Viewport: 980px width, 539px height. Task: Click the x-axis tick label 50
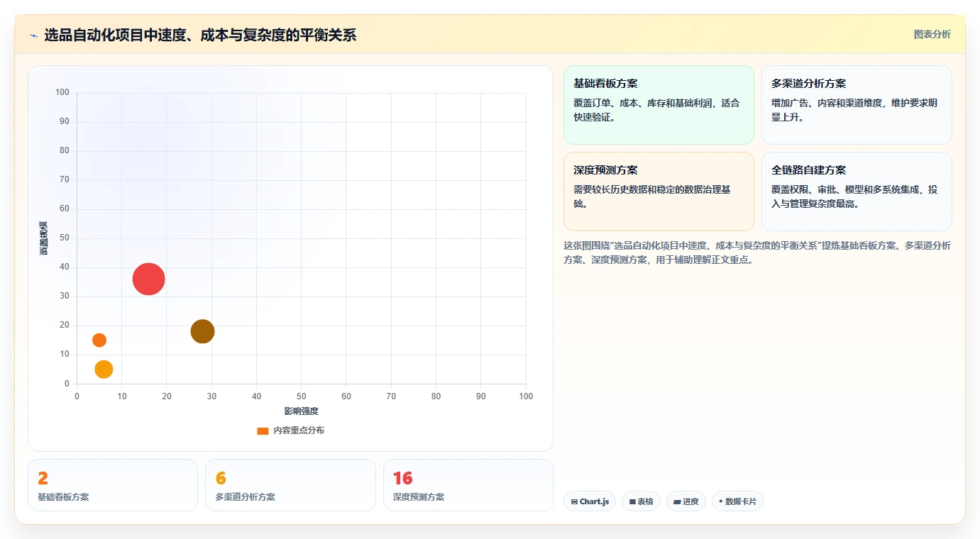click(302, 396)
